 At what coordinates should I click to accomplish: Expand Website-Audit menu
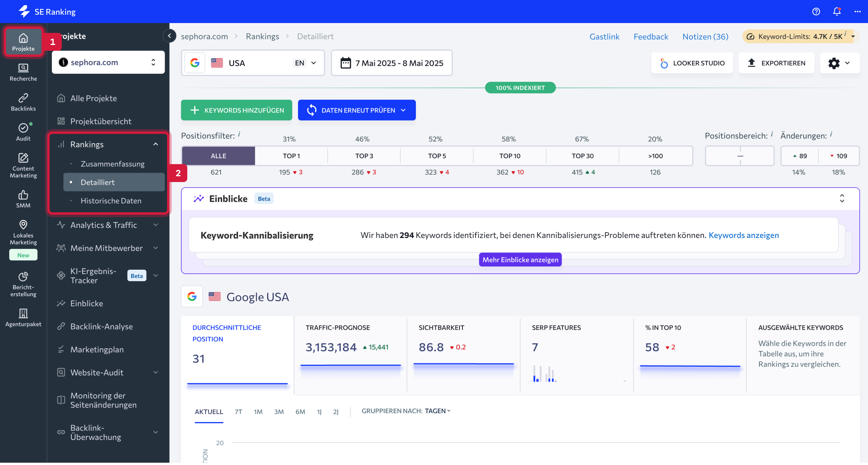[x=156, y=373]
